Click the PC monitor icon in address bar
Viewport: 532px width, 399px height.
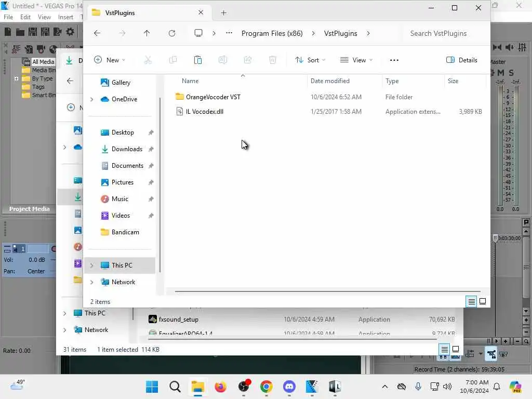198,33
